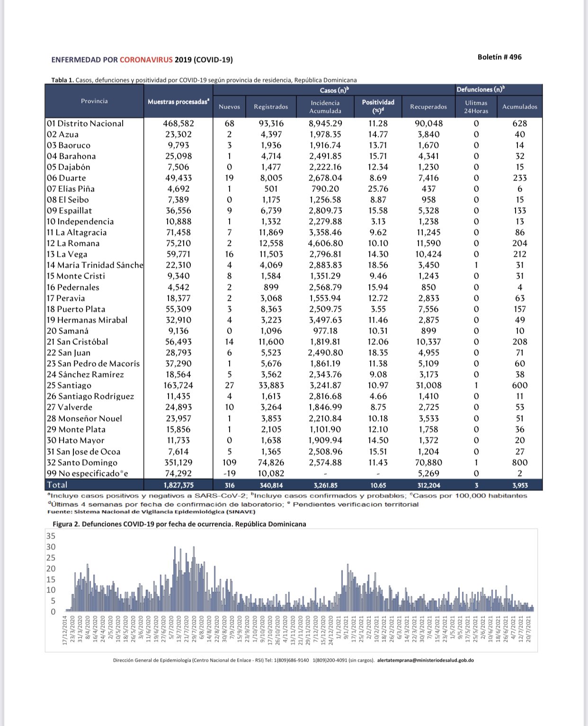Click the 'Registrados' column header
Viewport: 588px width, 726px height.
coord(271,107)
